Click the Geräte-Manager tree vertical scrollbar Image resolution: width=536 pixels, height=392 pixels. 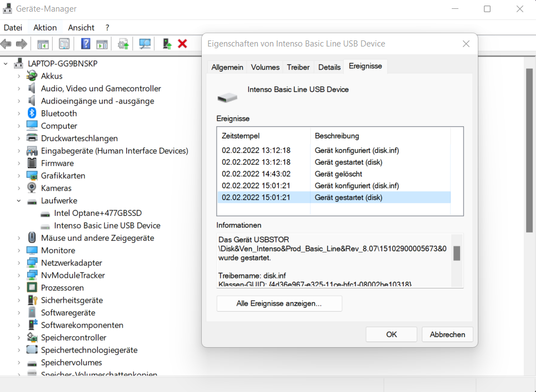(529, 150)
